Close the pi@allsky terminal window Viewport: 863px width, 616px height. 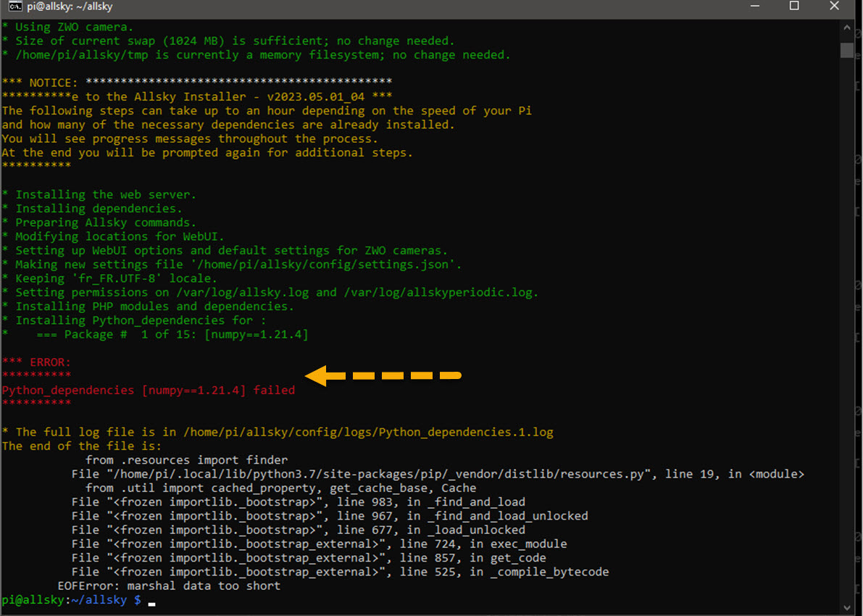835,7
